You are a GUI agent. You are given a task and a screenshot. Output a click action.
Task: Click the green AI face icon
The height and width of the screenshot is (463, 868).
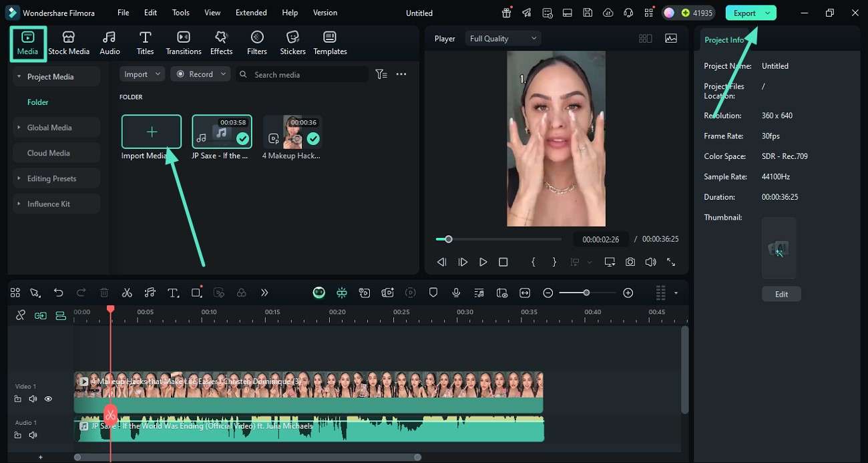[319, 293]
